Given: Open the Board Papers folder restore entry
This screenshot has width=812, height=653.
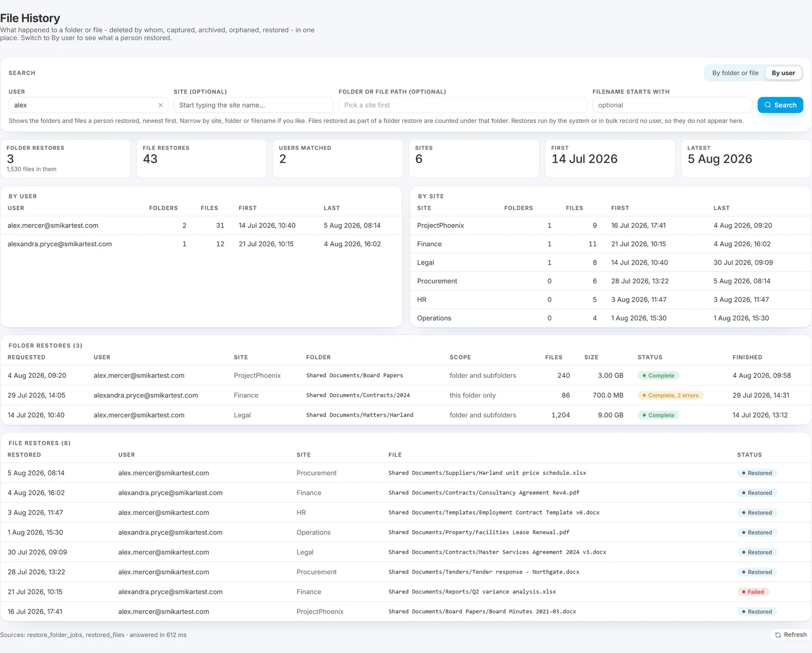Looking at the screenshot, I should click(x=406, y=376).
